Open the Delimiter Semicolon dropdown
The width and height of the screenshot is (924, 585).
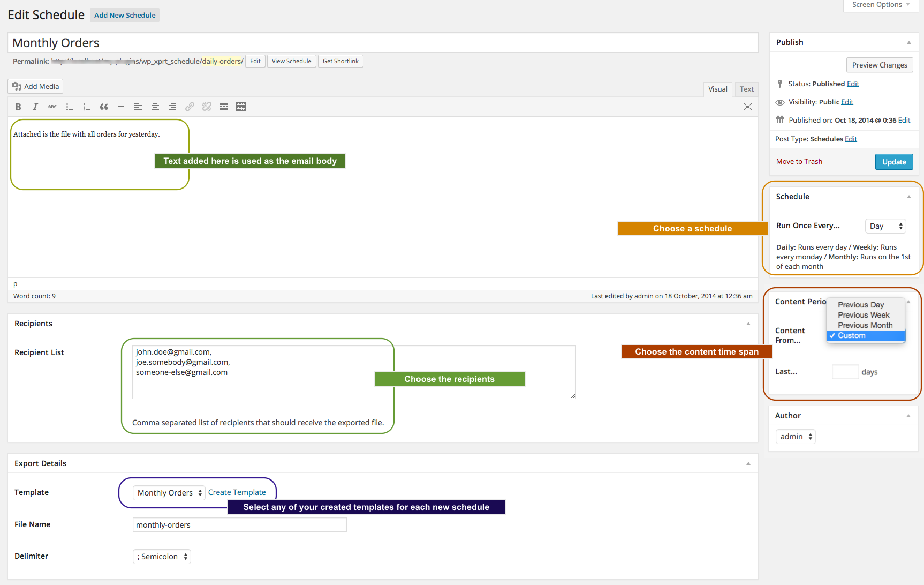(x=162, y=557)
